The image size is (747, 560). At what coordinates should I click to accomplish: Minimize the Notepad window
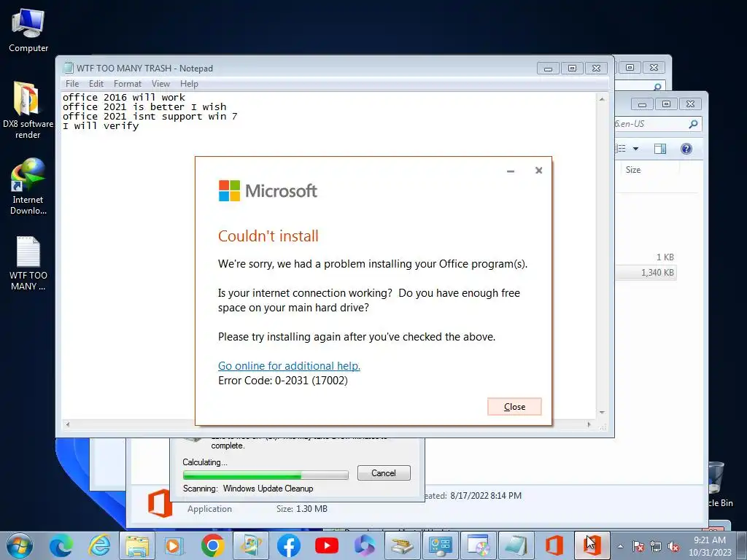pyautogui.click(x=548, y=69)
